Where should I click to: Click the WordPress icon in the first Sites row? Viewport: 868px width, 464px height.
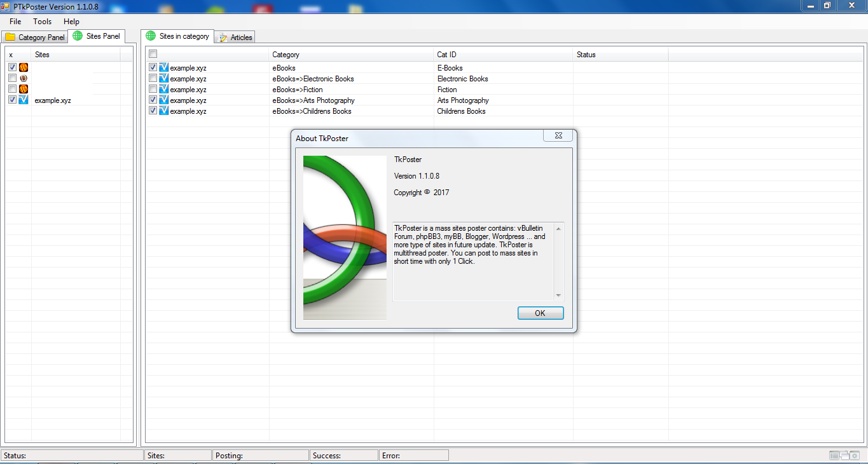tap(24, 67)
